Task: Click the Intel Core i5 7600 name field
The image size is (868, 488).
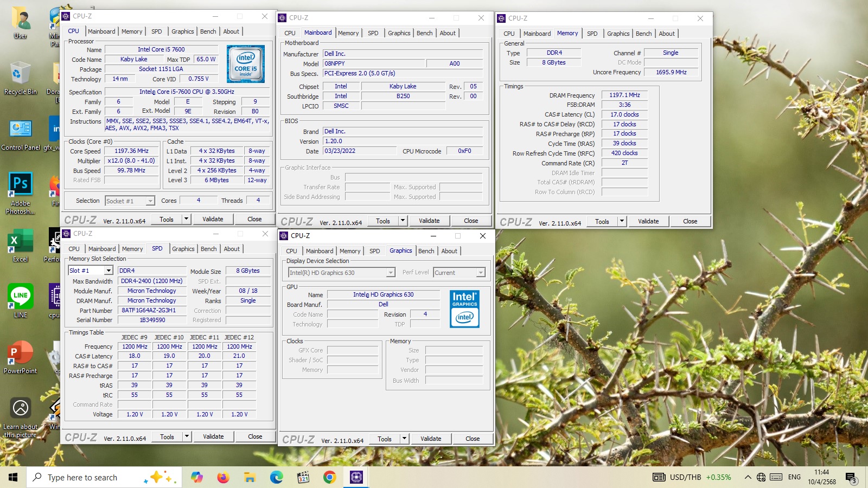Action: (161, 49)
